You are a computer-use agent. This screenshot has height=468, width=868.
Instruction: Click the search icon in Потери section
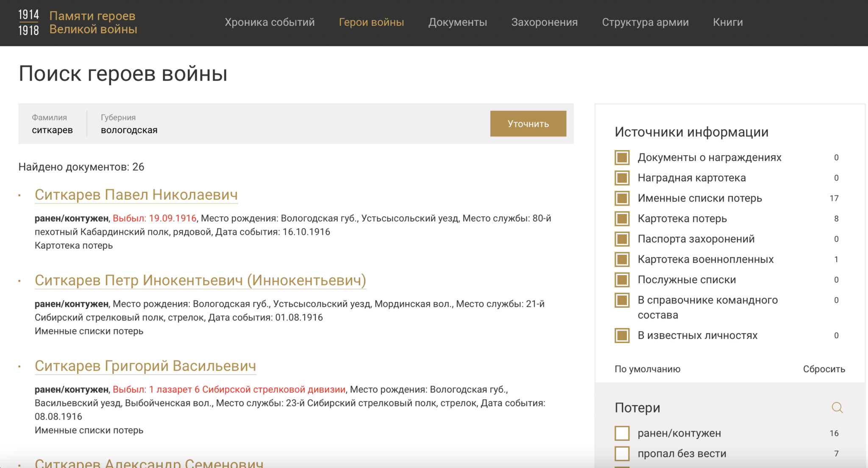coord(837,407)
